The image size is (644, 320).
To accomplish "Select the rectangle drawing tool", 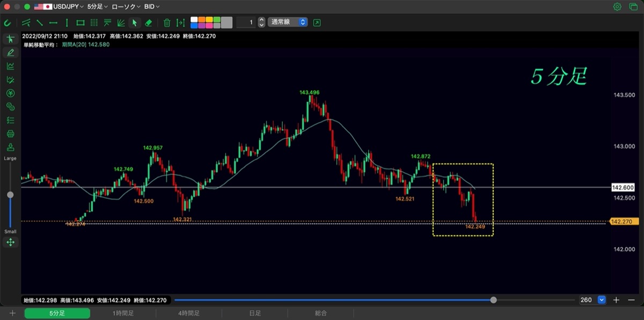I will [x=80, y=23].
